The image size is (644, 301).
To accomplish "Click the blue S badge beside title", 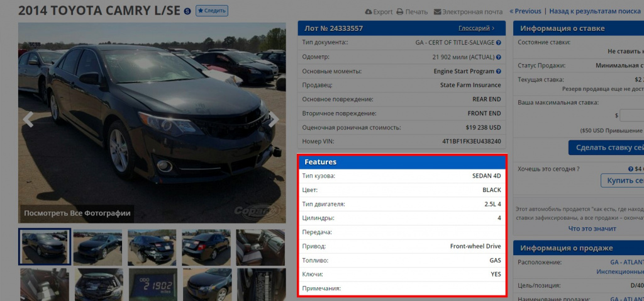I will point(187,11).
